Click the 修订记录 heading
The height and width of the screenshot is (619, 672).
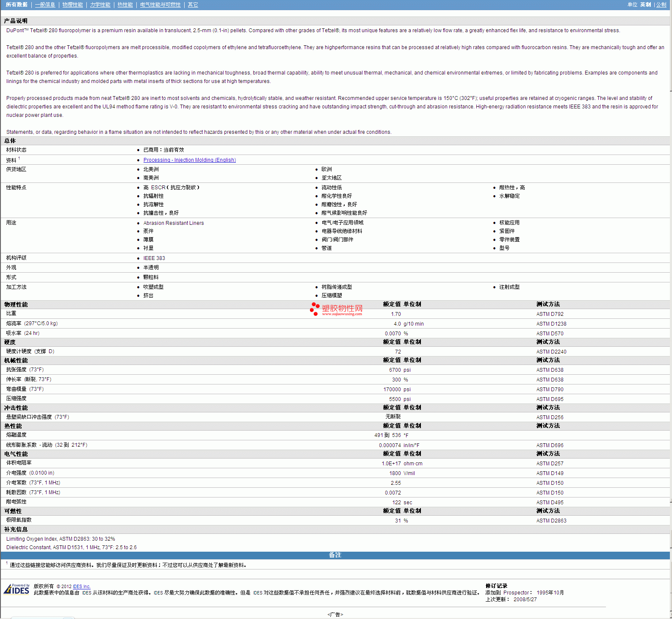496,586
